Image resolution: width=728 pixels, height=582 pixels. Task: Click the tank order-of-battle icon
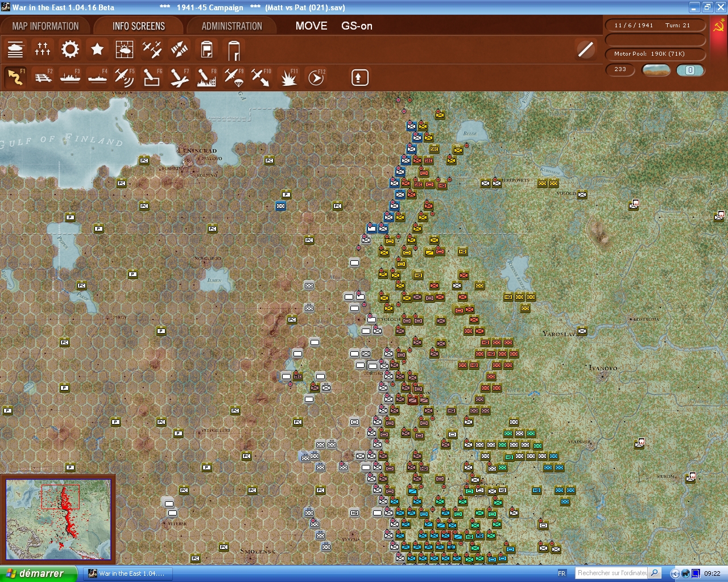pos(15,49)
